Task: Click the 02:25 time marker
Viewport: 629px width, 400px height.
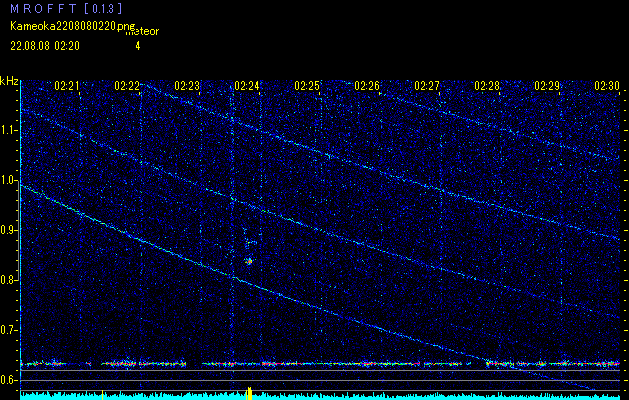Action: pos(307,86)
